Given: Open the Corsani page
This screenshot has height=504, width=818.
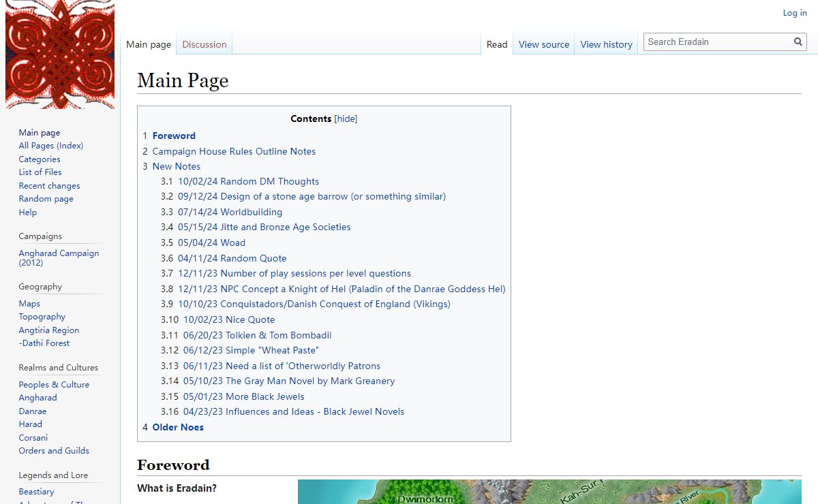Looking at the screenshot, I should (33, 438).
